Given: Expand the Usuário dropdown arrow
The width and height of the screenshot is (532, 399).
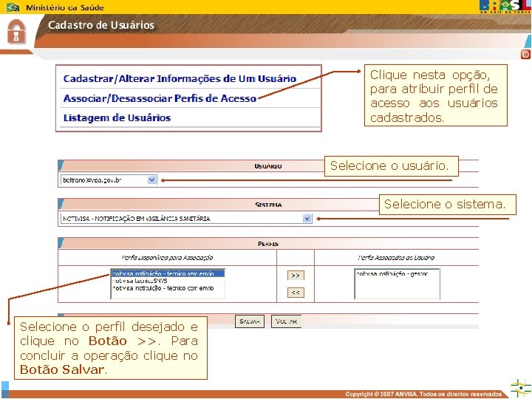Looking at the screenshot, I should click(x=151, y=180).
